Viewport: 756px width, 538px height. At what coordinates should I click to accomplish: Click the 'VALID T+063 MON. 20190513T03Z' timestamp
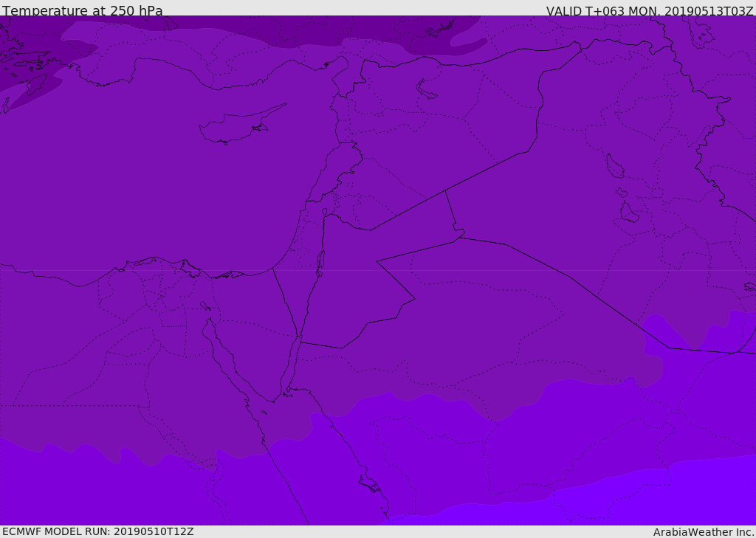650,10
